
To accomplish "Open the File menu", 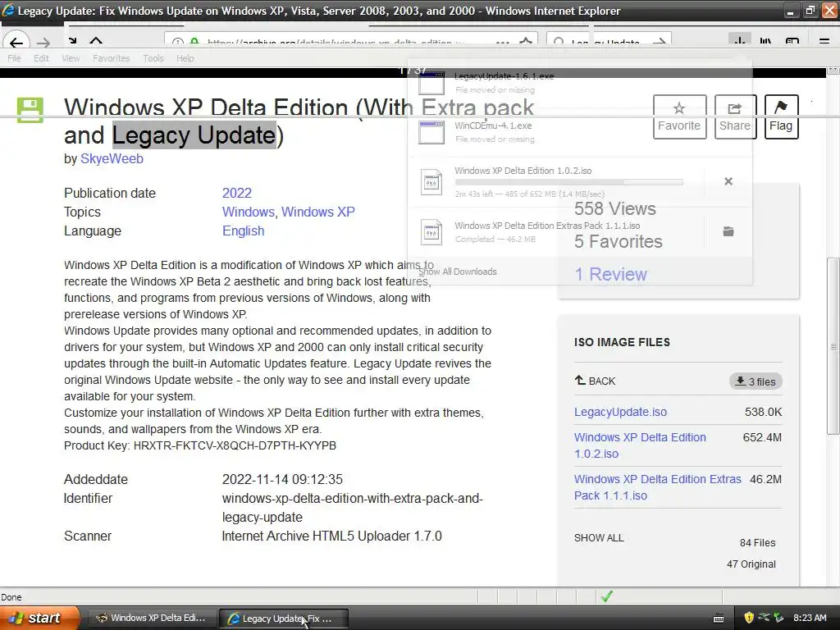I will pos(14,58).
